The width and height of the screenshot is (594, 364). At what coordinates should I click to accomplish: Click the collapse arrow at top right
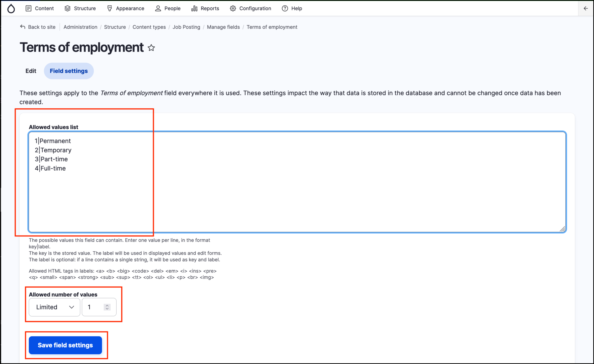click(x=586, y=8)
